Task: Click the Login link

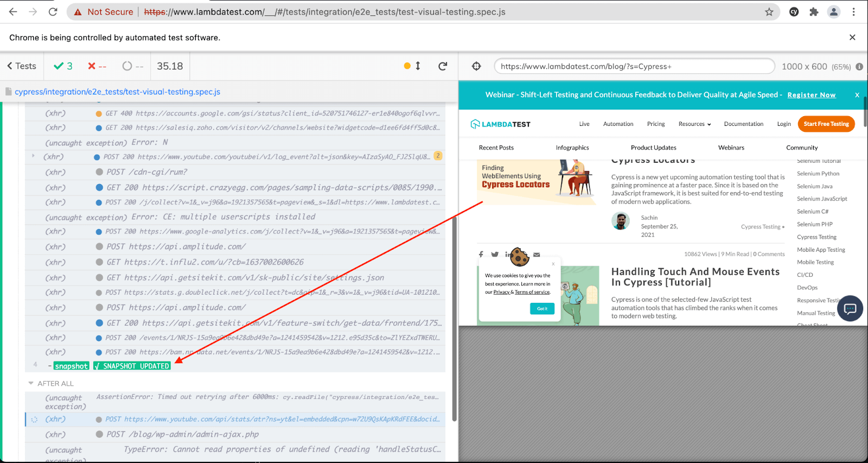Action: (x=784, y=124)
